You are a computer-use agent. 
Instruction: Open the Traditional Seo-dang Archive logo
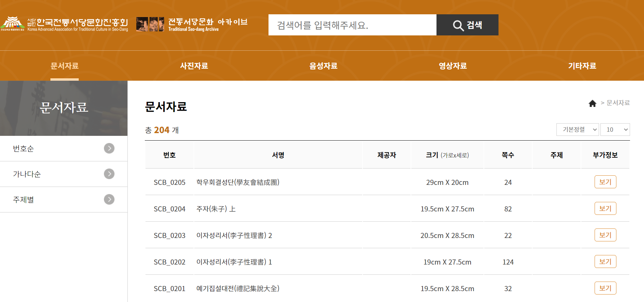192,24
